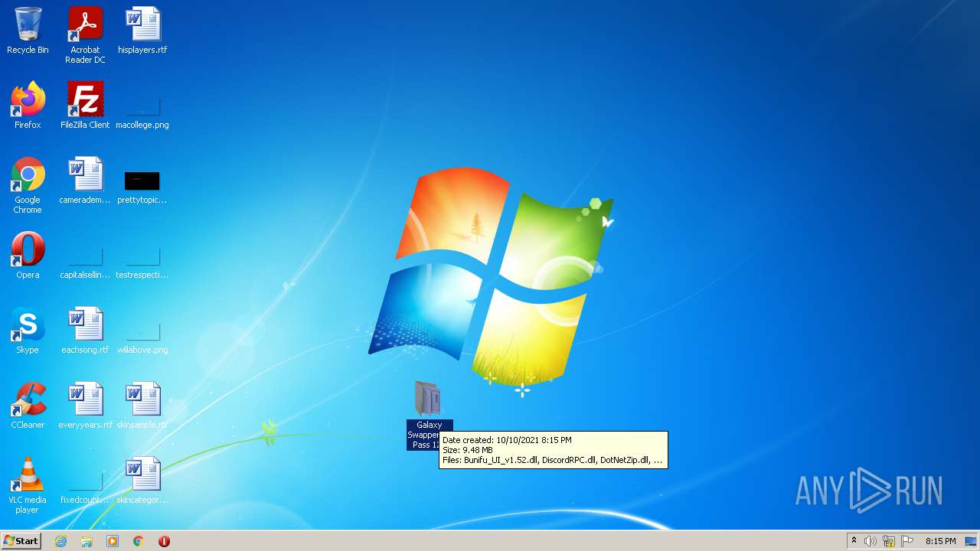Launch Opera from taskbar
Image resolution: width=980 pixels, height=551 pixels.
pyautogui.click(x=164, y=541)
